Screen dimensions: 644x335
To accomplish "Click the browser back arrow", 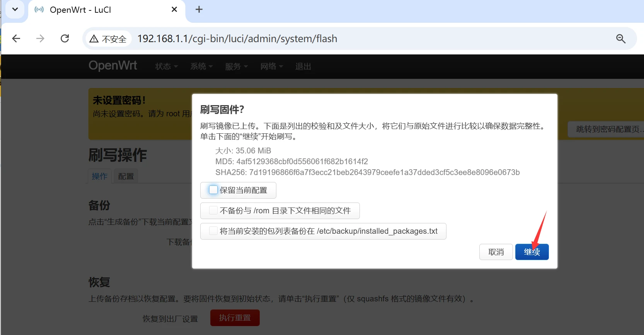I will [x=16, y=39].
